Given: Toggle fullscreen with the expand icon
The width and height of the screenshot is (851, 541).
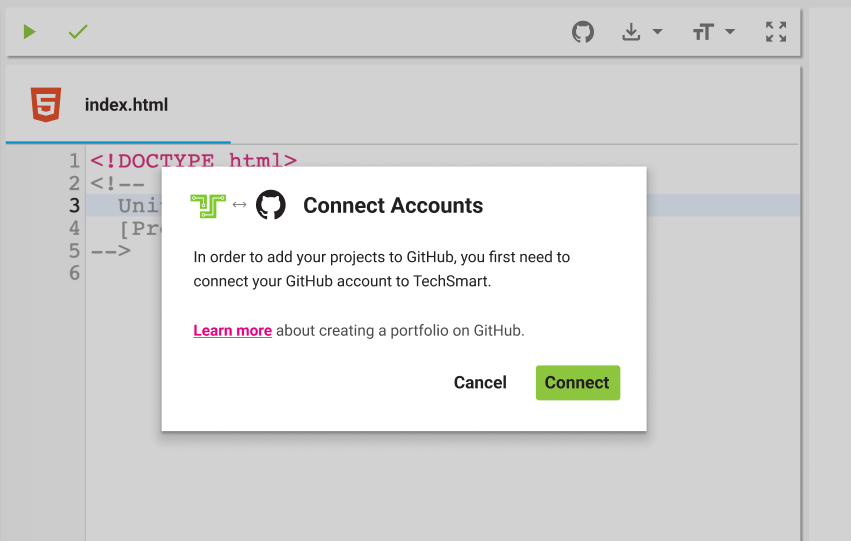Looking at the screenshot, I should pos(776,32).
